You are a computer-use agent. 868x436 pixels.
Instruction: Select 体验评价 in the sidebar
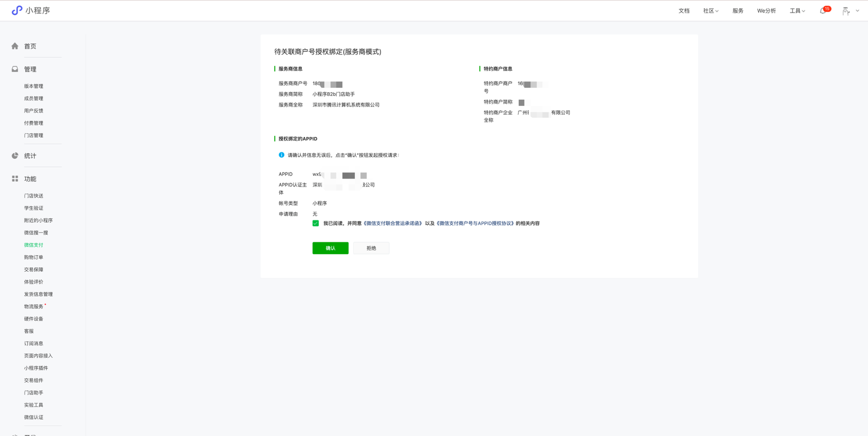point(33,282)
